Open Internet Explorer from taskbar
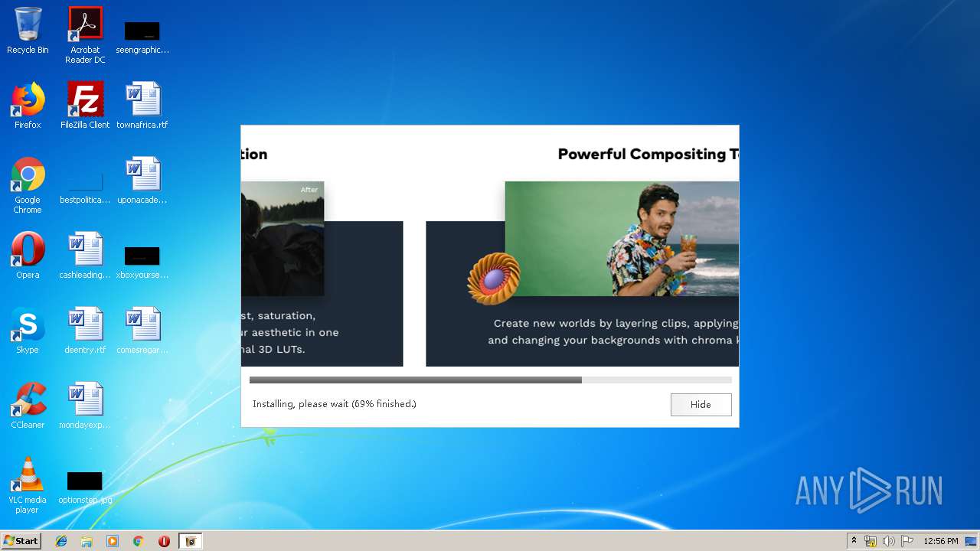The height and width of the screenshot is (551, 980). [61, 541]
